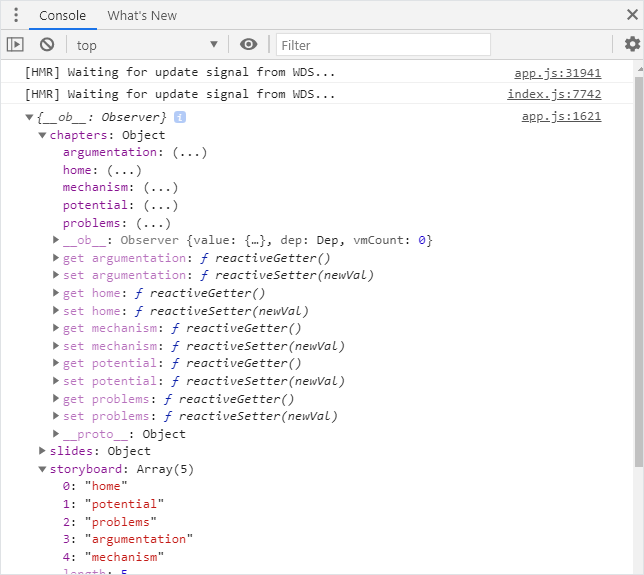Click the console vertical scrollbar
Image resolution: width=644 pixels, height=575 pixels.
pos(638,270)
